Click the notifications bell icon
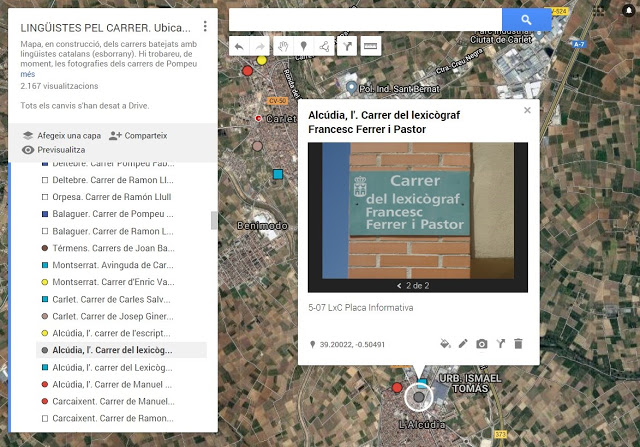This screenshot has height=447, width=640. click(x=629, y=11)
